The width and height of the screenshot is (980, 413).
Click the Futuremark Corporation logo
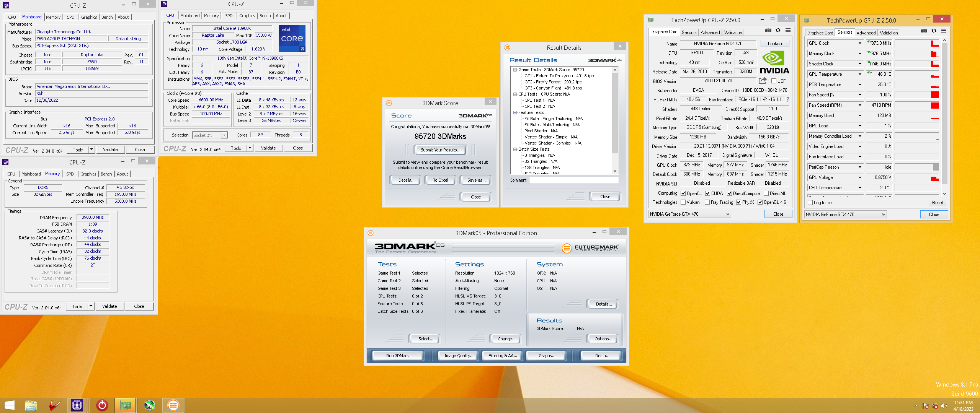pos(590,248)
